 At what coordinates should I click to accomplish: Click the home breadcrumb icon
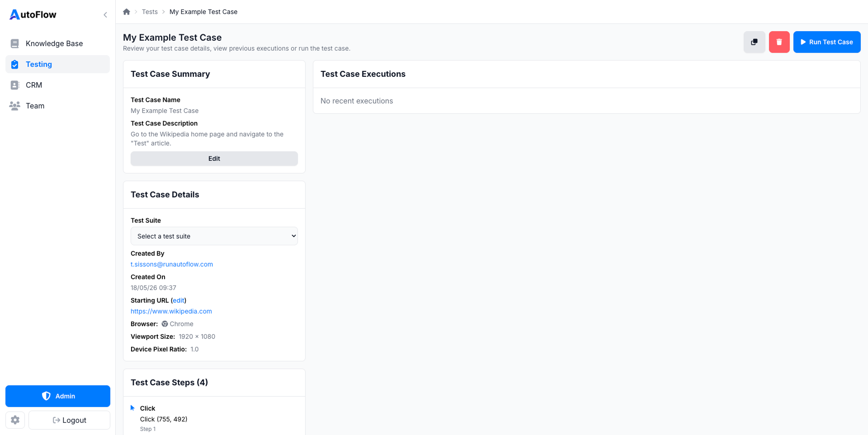pos(127,12)
